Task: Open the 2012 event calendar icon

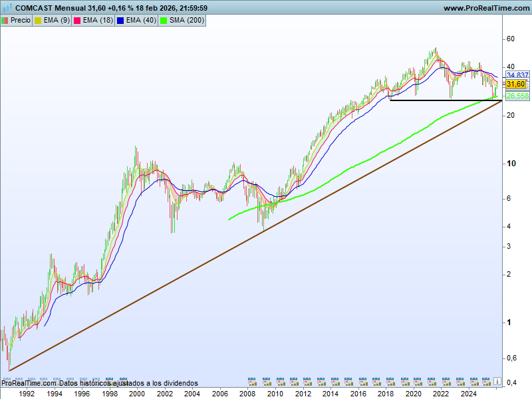Action: click(307, 382)
